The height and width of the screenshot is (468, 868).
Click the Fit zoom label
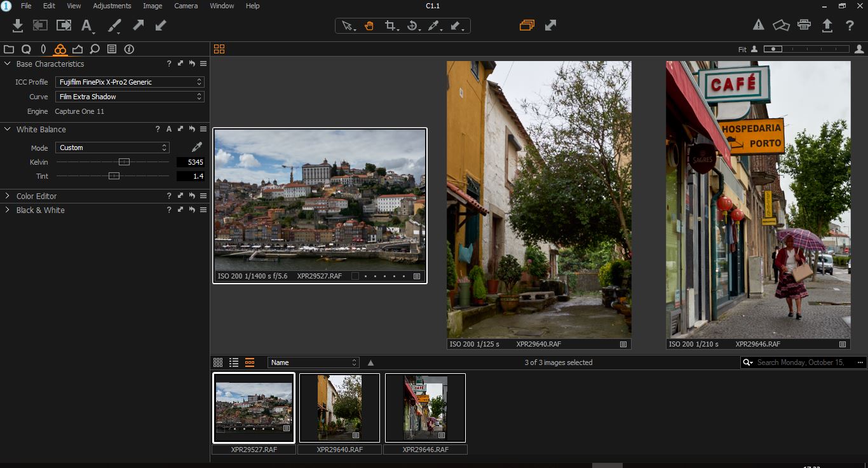pyautogui.click(x=742, y=49)
